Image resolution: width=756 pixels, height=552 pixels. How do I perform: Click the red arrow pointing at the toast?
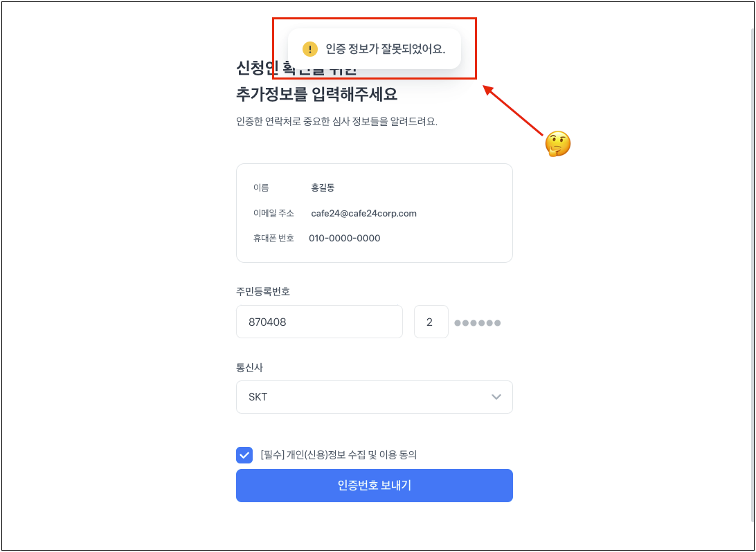(x=512, y=109)
